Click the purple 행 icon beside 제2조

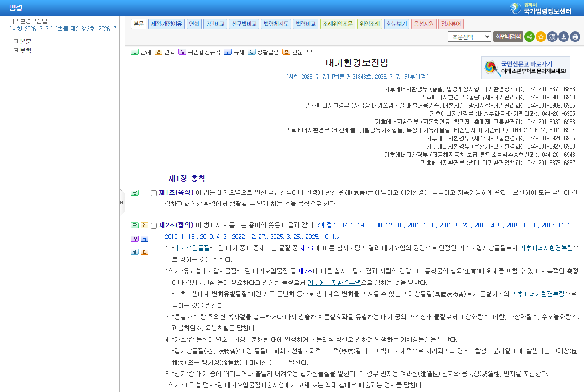coord(135,238)
